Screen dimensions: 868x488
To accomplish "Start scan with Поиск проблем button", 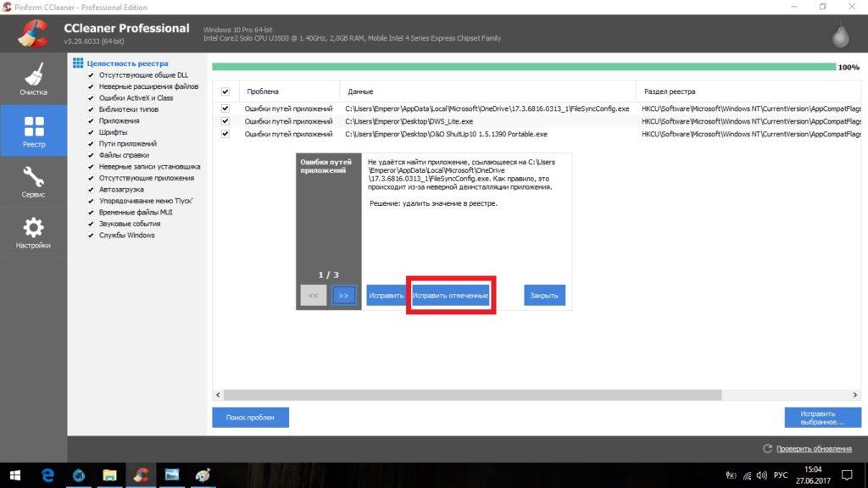I will click(x=250, y=417).
